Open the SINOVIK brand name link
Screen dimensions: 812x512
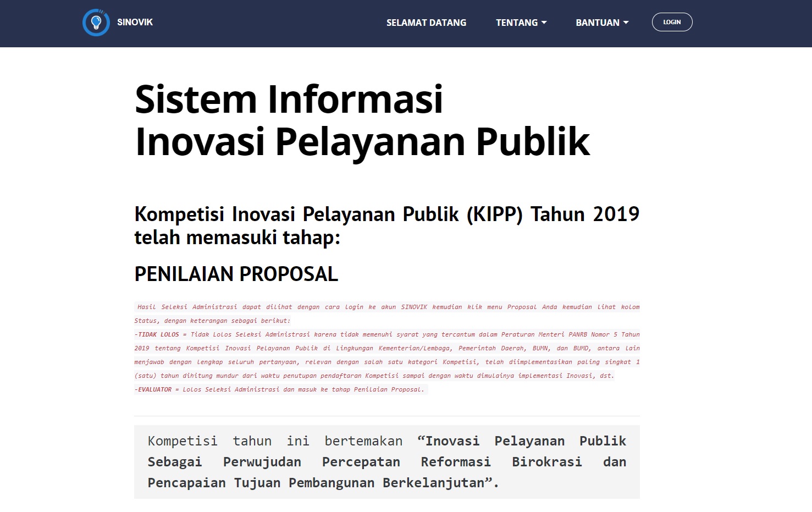click(135, 23)
